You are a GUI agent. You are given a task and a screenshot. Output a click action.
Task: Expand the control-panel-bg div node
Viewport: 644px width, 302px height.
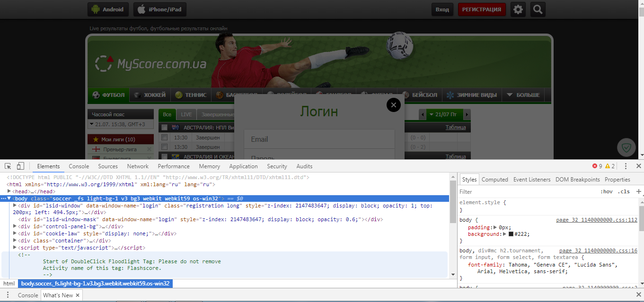pos(15,226)
